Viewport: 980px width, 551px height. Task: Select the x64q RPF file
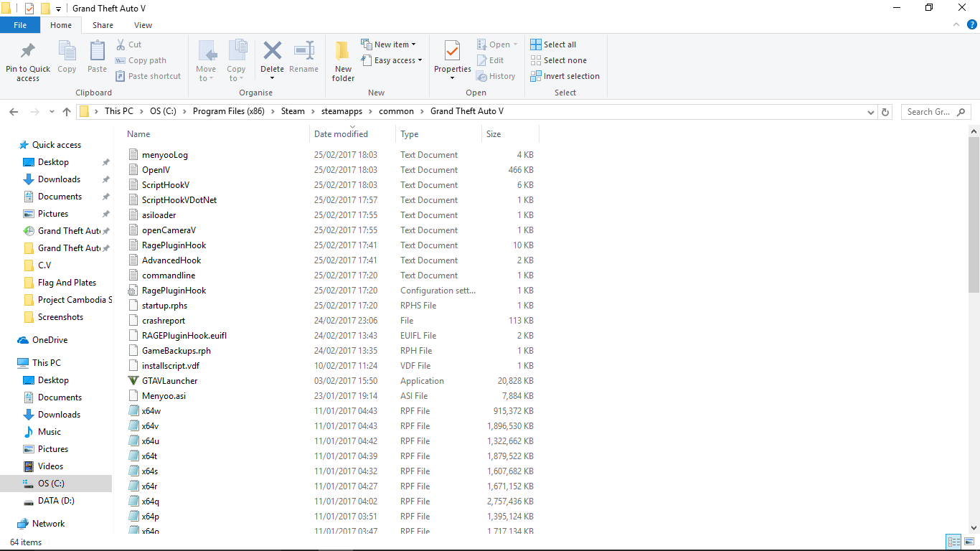pos(150,501)
